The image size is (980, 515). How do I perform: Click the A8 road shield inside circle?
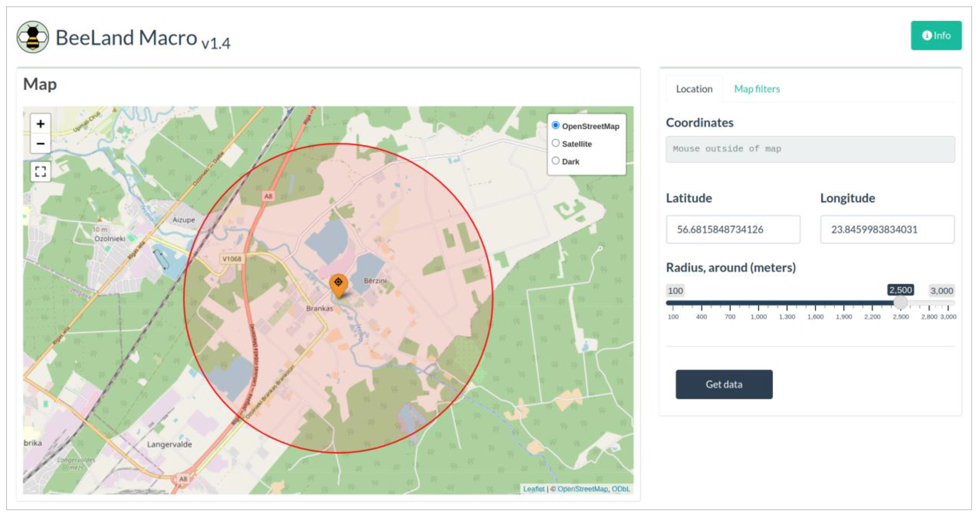[268, 196]
